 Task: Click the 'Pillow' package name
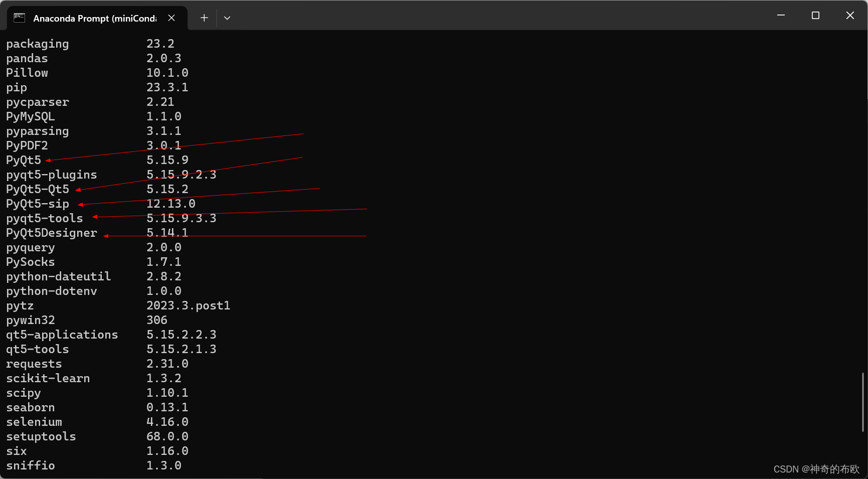pos(27,73)
